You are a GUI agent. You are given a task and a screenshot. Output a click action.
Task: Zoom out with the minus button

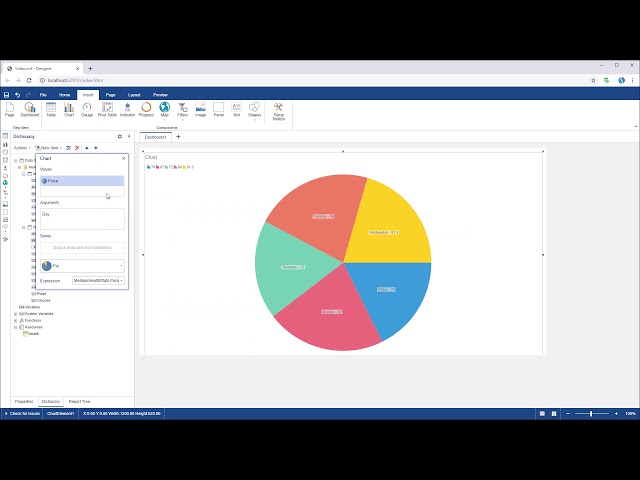[568, 413]
